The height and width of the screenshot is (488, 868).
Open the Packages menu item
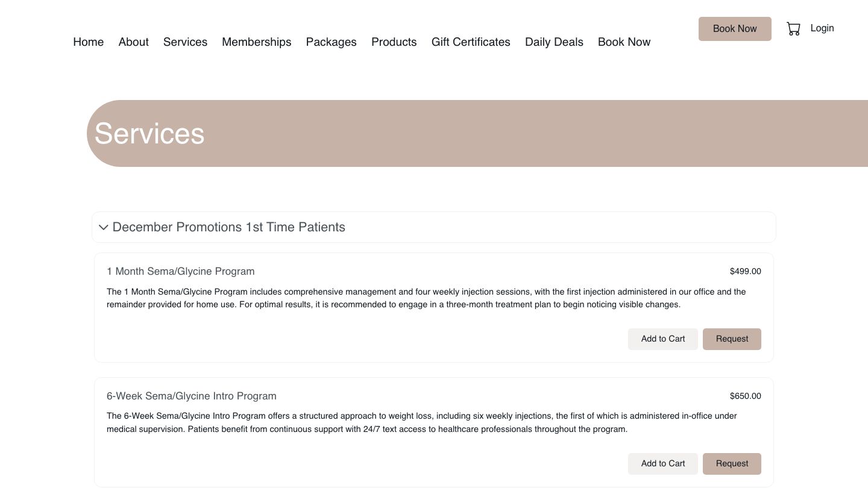click(331, 42)
